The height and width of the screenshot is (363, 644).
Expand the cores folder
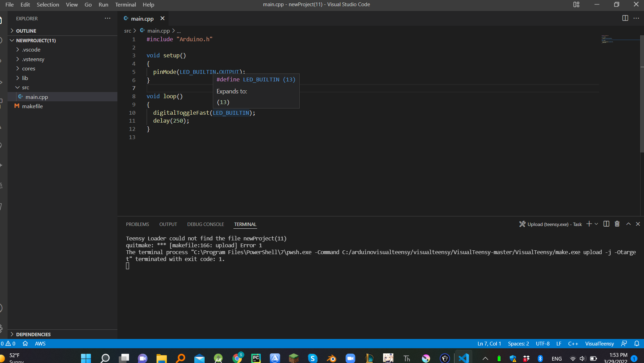(x=28, y=68)
